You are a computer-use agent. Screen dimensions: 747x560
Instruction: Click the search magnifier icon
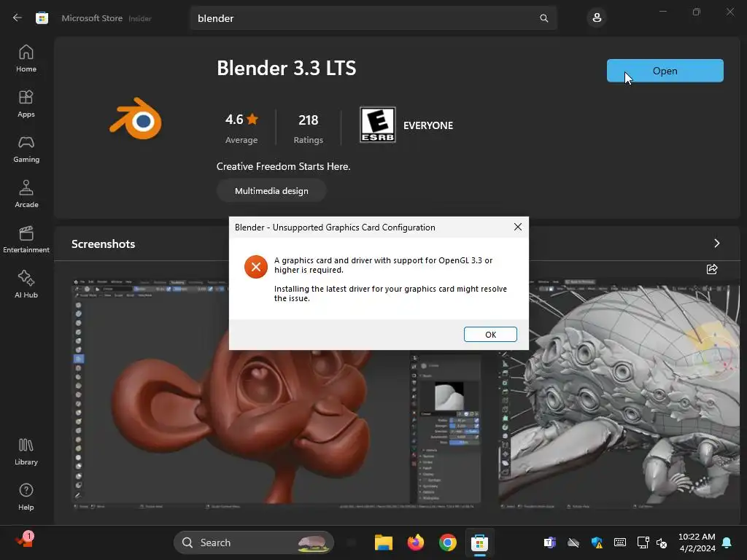[x=544, y=18]
